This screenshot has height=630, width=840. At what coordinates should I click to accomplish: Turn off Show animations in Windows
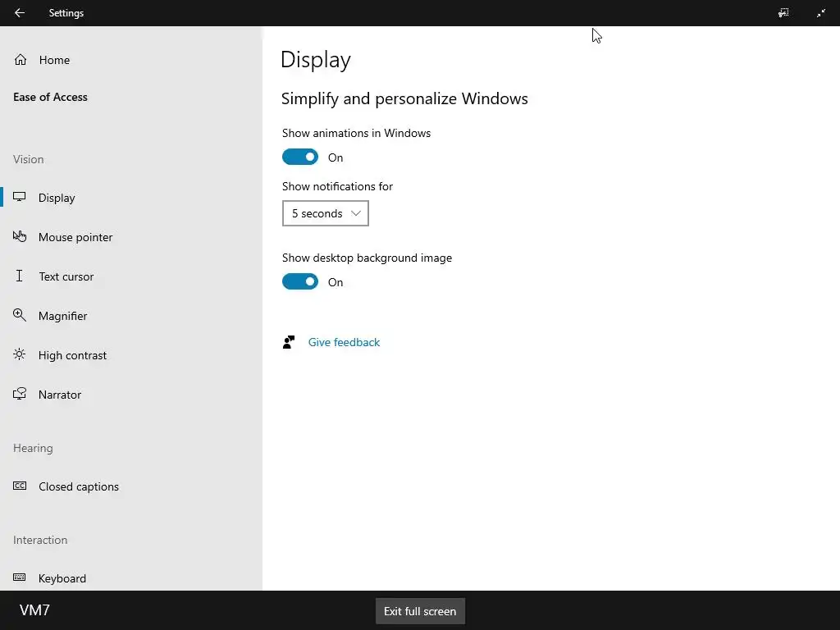tap(300, 157)
